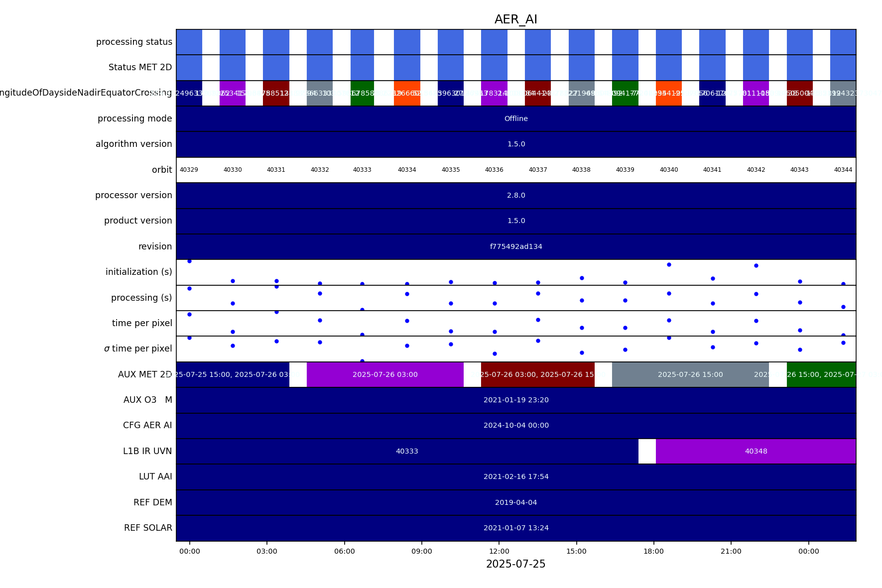Select the gray AUX MET 2D bar labeled 2025-07-26 15:00
Image resolution: width=882 pixels, height=588 pixels.
point(690,374)
